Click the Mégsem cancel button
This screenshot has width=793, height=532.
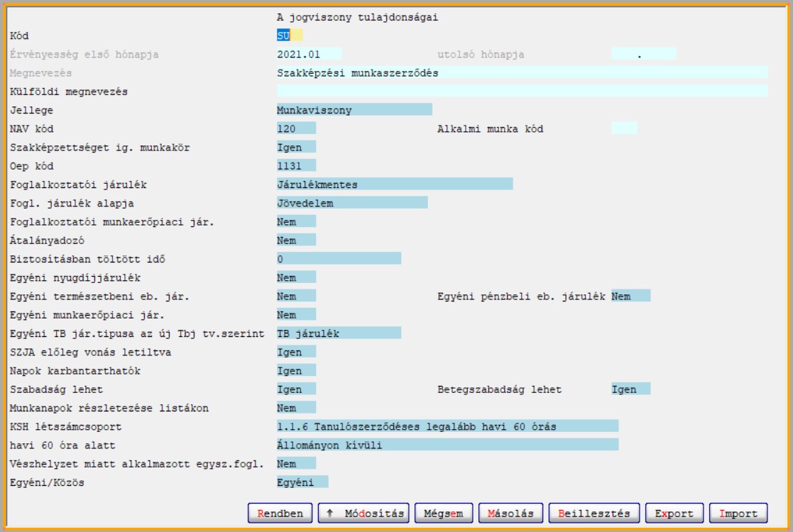[x=444, y=513]
